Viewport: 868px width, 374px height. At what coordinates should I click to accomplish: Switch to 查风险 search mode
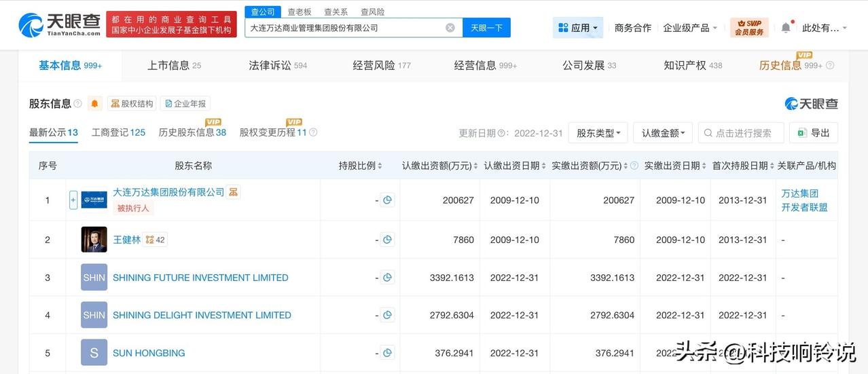372,12
